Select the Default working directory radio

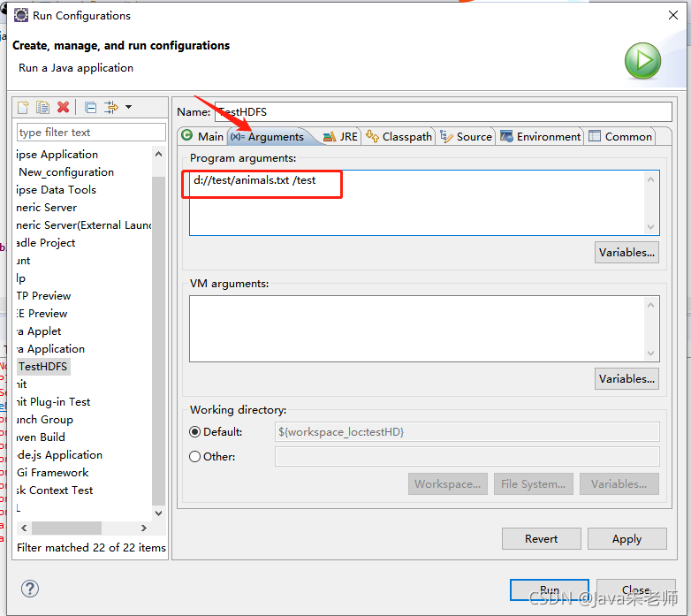coord(194,432)
